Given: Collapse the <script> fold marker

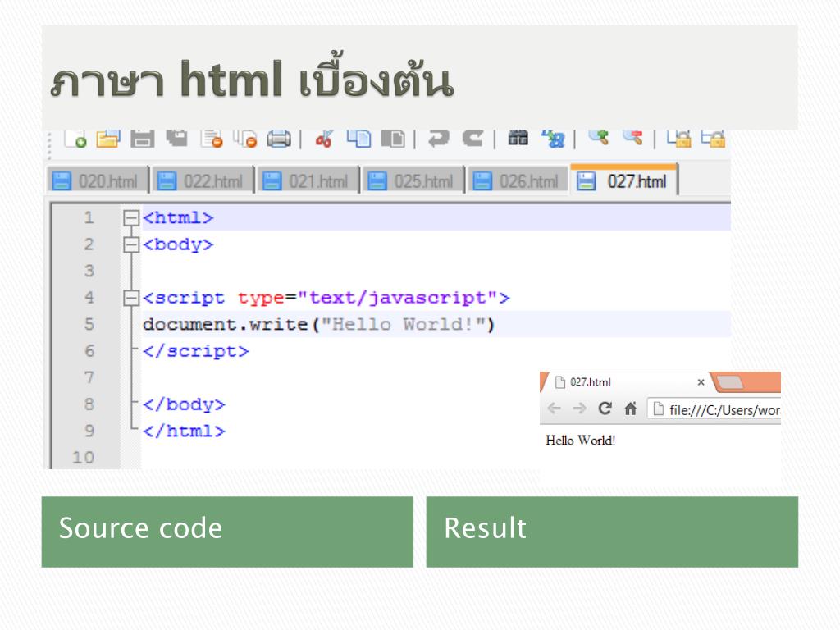Looking at the screenshot, I should pyautogui.click(x=130, y=298).
